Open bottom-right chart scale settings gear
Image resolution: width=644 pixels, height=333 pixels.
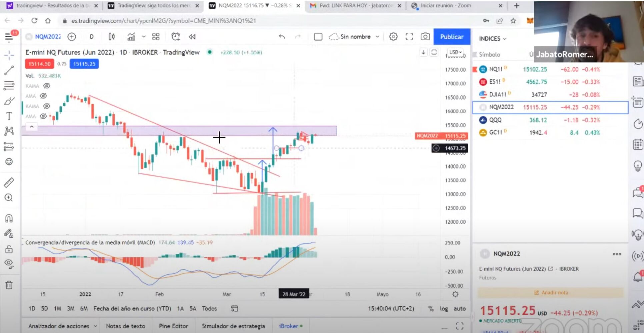coord(455,294)
